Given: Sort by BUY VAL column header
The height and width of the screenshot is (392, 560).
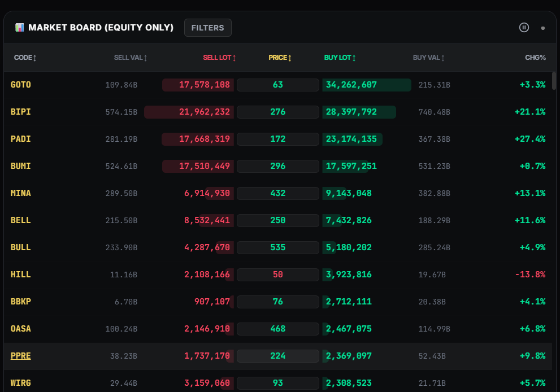Looking at the screenshot, I should coord(428,58).
